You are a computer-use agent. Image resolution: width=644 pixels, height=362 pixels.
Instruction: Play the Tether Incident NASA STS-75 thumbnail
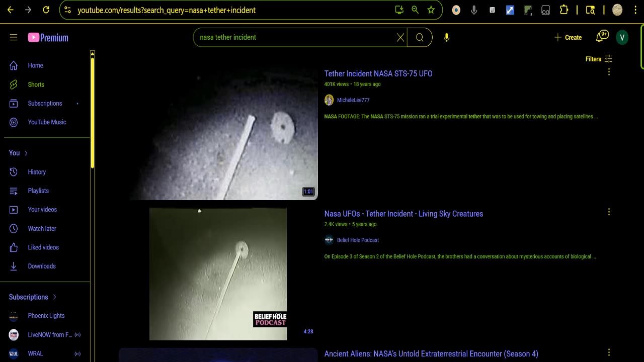[218, 134]
